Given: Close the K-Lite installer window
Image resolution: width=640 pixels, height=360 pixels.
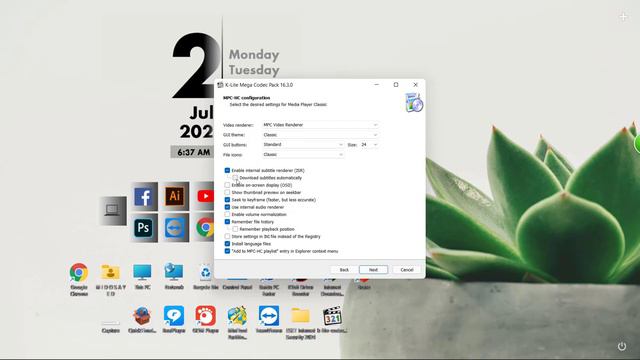Looking at the screenshot, I should [x=416, y=84].
